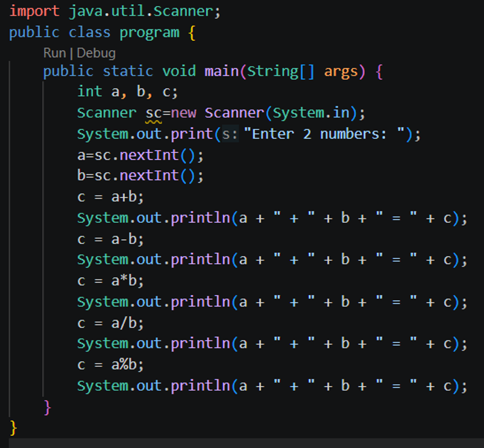This screenshot has width=484, height=448.
Task: Click the c = a%b statement
Action: tap(110, 365)
